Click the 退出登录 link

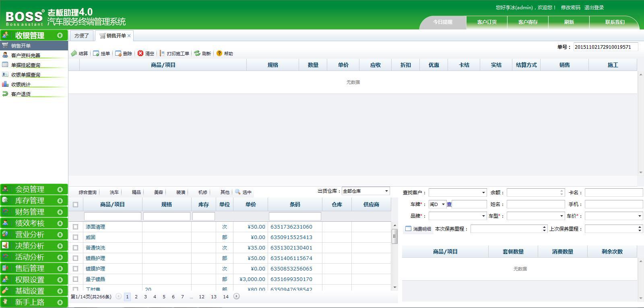pos(594,7)
